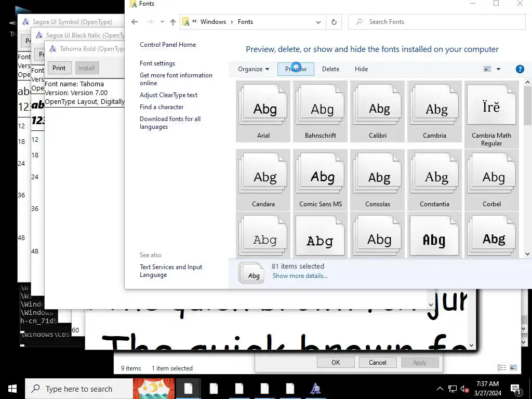Image resolution: width=532 pixels, height=399 pixels.
Task: Click the Preview toolbar button
Action: tap(296, 69)
